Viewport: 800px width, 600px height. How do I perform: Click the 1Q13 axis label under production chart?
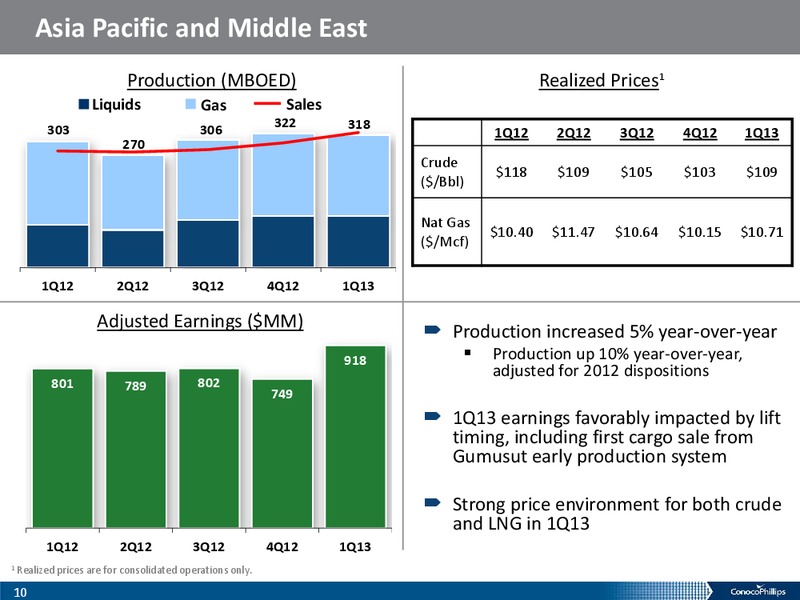[358, 286]
